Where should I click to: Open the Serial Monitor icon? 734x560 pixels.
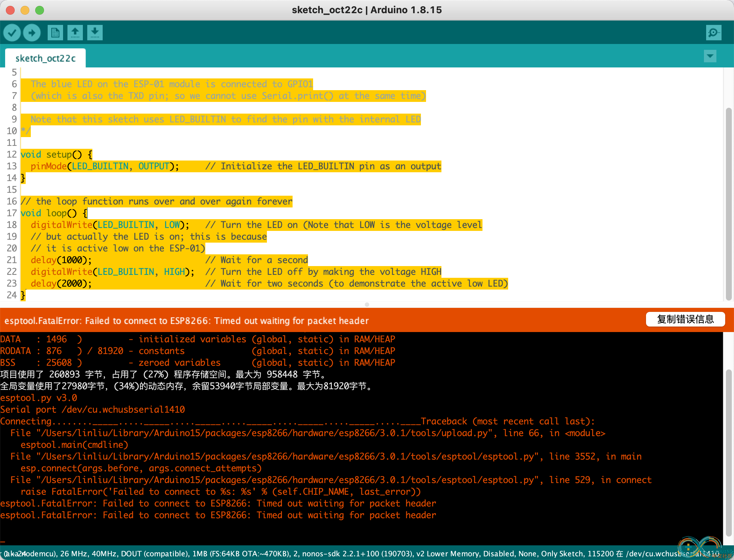[713, 33]
